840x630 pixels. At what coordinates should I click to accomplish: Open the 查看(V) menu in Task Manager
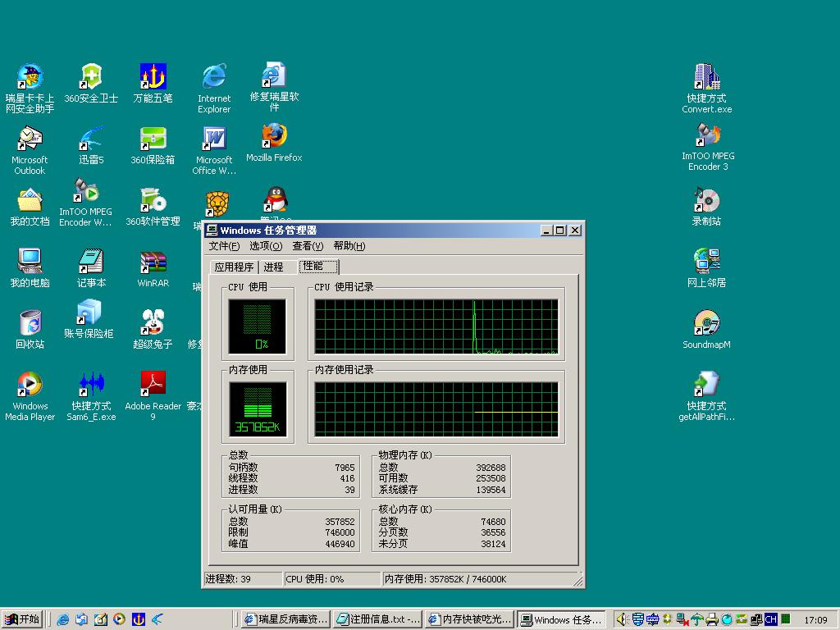(308, 246)
